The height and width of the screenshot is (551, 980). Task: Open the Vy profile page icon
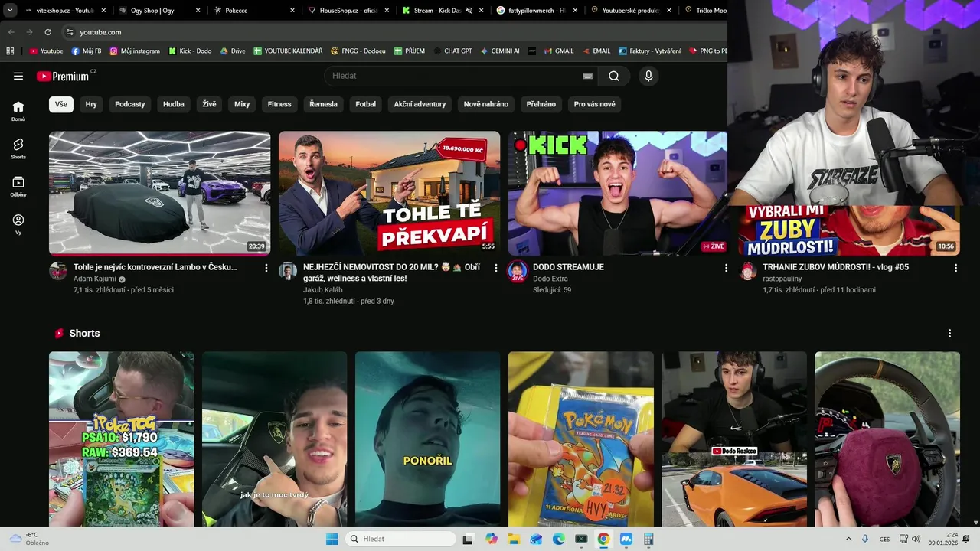[18, 224]
